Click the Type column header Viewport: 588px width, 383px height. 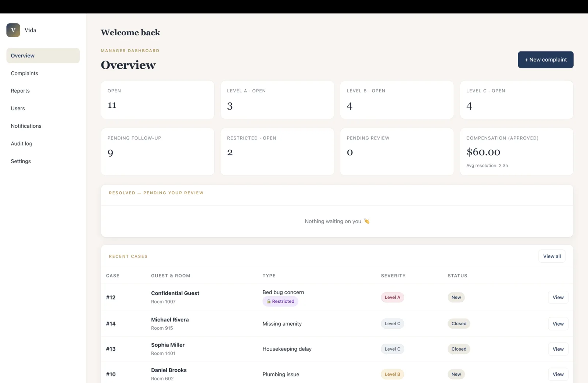[269, 276]
